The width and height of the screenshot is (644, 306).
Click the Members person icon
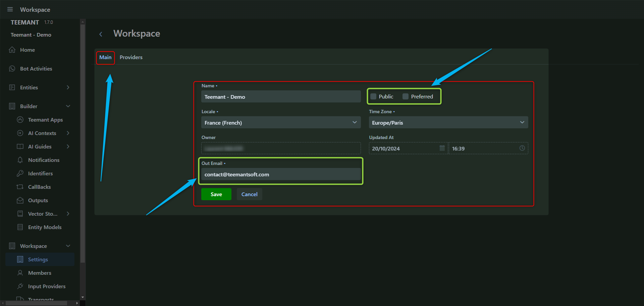tap(20, 273)
